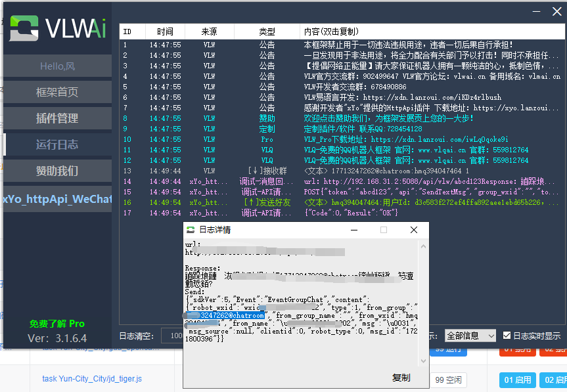The height and width of the screenshot is (392, 567).
Task: Minimize the VLWAi main window
Action: (536, 11)
